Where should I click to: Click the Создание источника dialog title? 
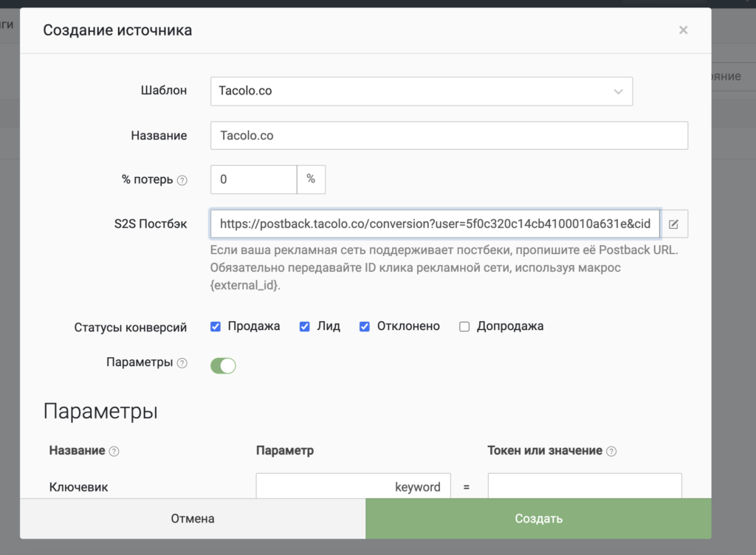[x=117, y=30]
